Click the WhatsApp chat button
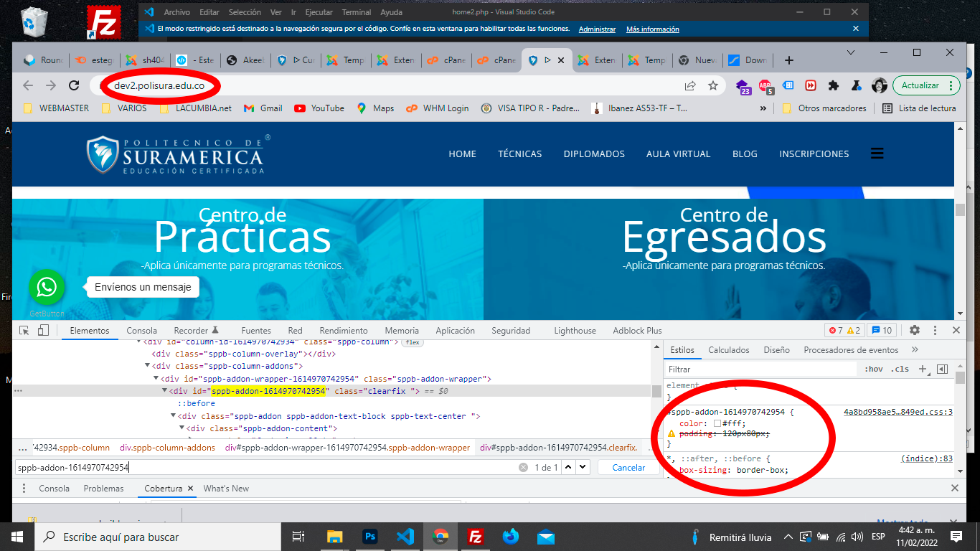 pos(47,288)
